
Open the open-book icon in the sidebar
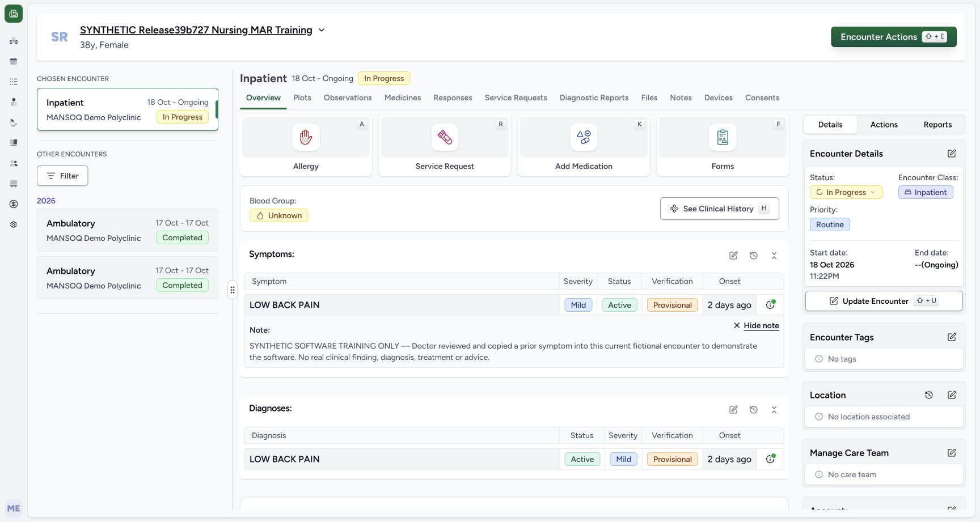pos(14,143)
